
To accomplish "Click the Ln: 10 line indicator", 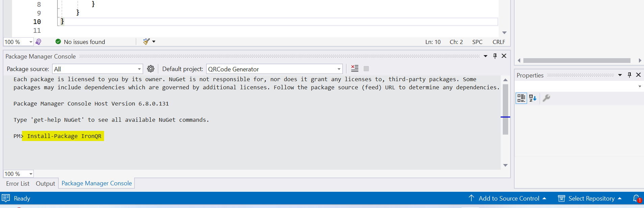I will coord(433,42).
